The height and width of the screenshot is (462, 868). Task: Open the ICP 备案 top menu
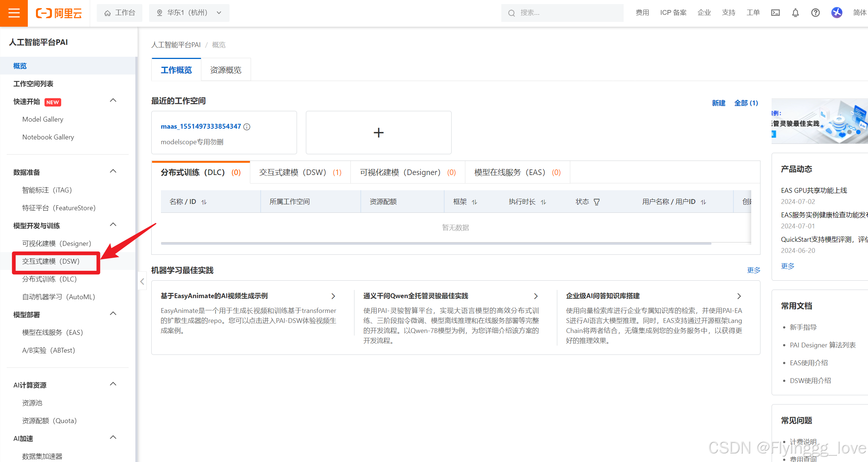point(673,13)
